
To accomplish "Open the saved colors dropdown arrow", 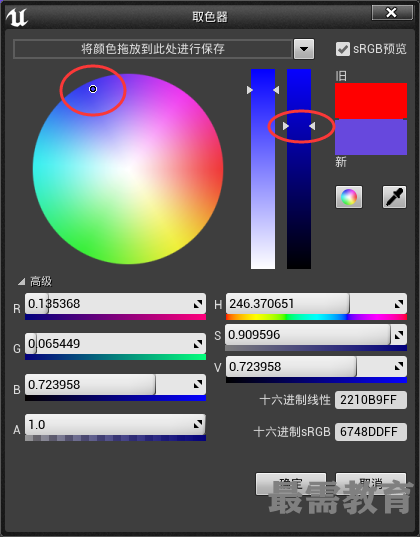I will [304, 49].
